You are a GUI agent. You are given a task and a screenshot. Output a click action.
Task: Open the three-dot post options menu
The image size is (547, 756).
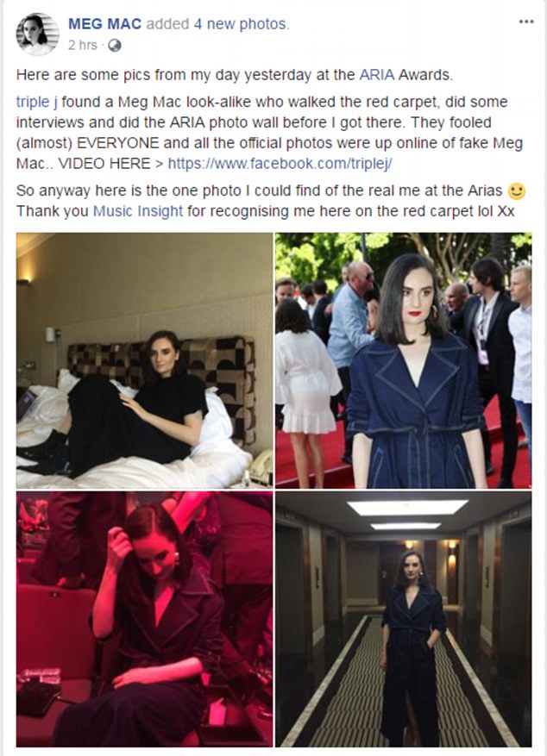coord(525,22)
